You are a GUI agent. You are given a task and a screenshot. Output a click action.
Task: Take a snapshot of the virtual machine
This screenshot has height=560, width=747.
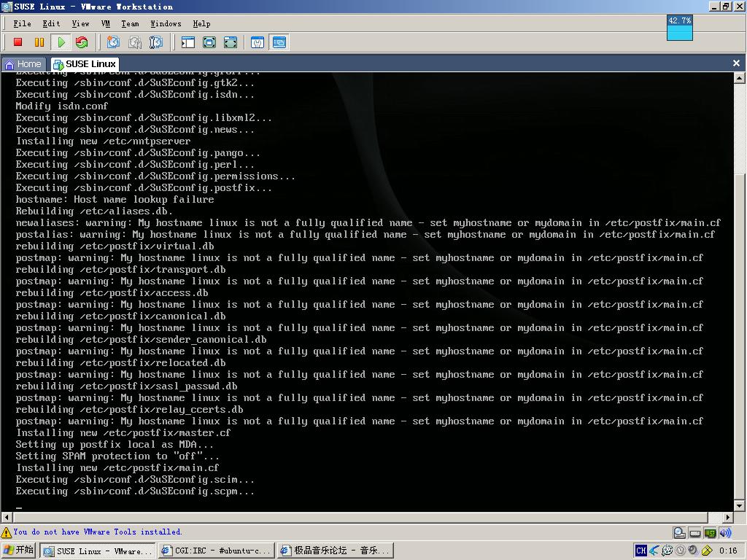click(113, 42)
